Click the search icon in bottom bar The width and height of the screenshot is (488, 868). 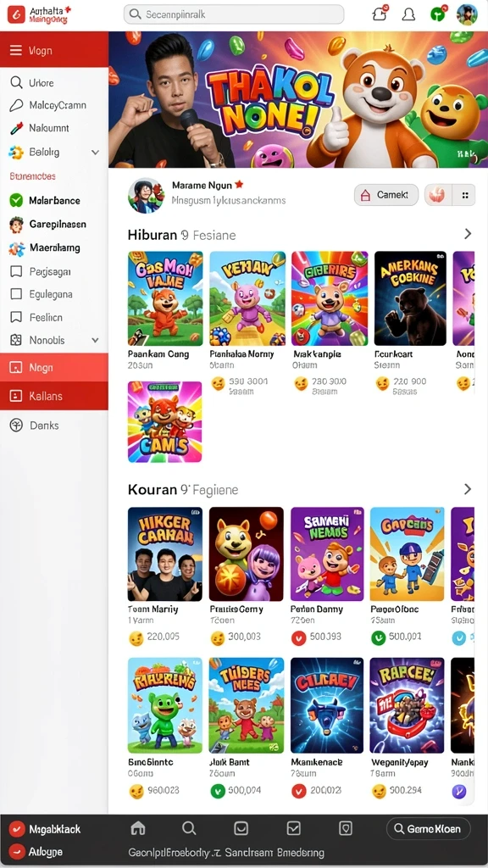point(189,828)
